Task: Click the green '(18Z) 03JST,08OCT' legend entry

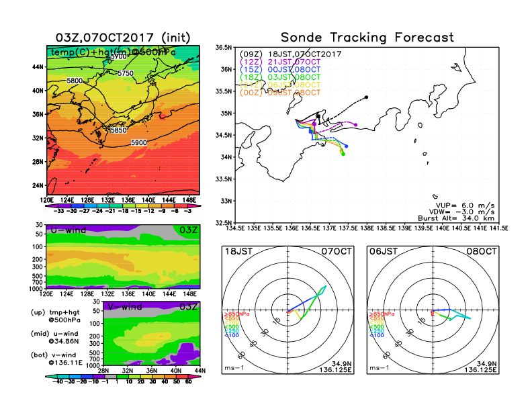Action: [x=280, y=77]
